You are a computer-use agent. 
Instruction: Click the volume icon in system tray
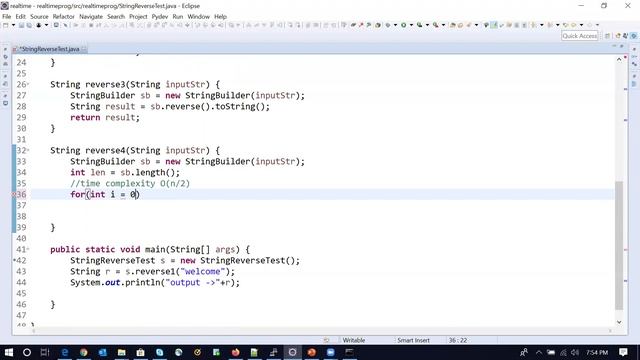(x=575, y=352)
